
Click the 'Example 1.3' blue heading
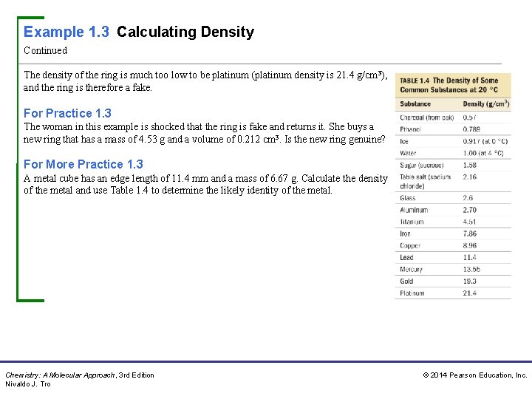[x=66, y=32]
